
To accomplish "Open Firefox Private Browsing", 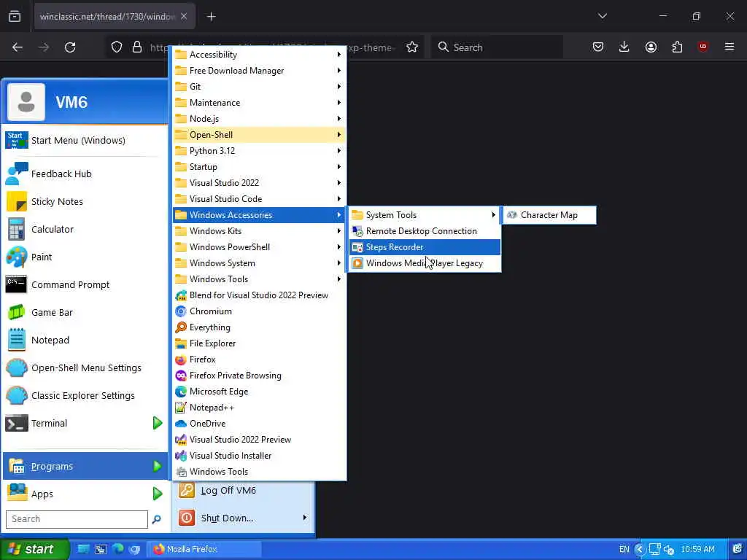I will coord(259,376).
